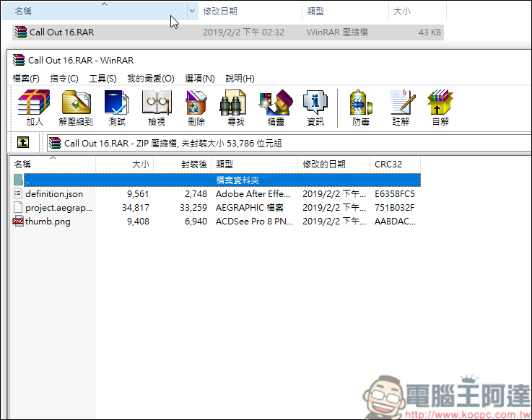532x420 pixels.
Task: Sort by CRC32 column header
Action: [x=396, y=165]
